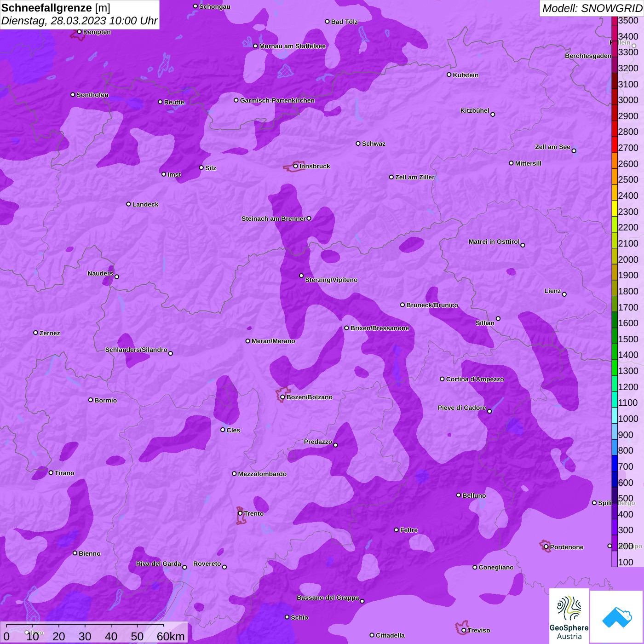Screen dimensions: 644x644
Task: Click the Brixen/Bressanone label
Action: 379,328
